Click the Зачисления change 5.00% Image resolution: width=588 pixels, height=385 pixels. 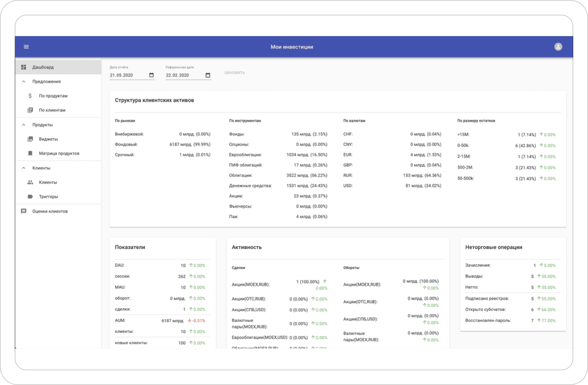point(547,265)
